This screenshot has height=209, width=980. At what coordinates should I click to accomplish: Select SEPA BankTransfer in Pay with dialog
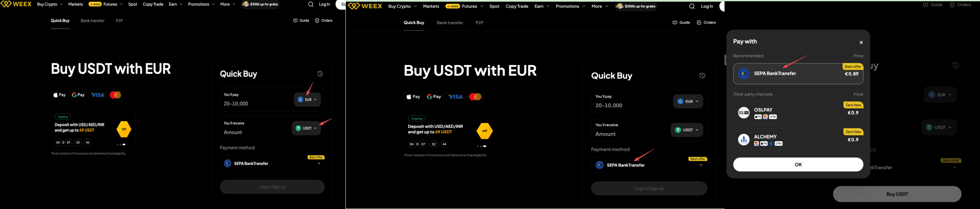(798, 74)
